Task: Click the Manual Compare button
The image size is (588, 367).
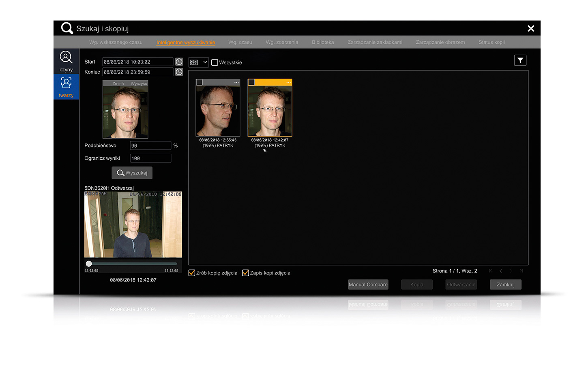Action: pos(368,285)
